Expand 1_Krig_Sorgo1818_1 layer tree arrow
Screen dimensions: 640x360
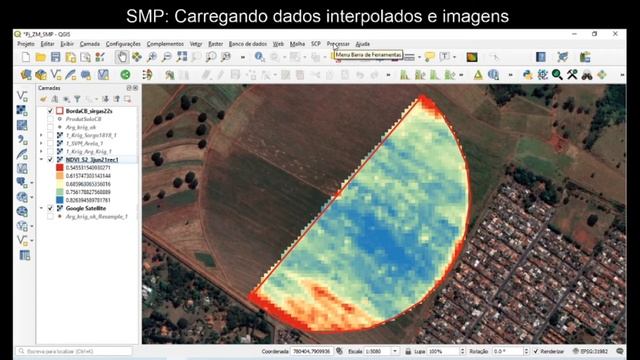(41, 135)
